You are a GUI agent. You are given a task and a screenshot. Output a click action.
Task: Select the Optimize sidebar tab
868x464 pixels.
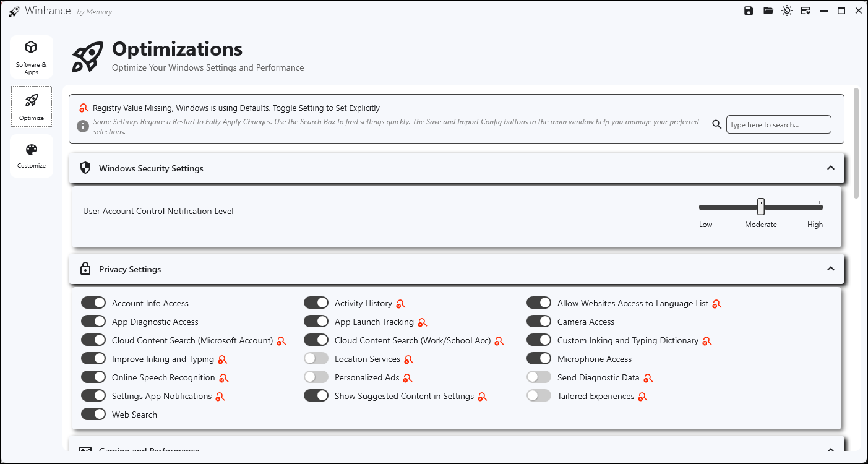click(x=32, y=106)
